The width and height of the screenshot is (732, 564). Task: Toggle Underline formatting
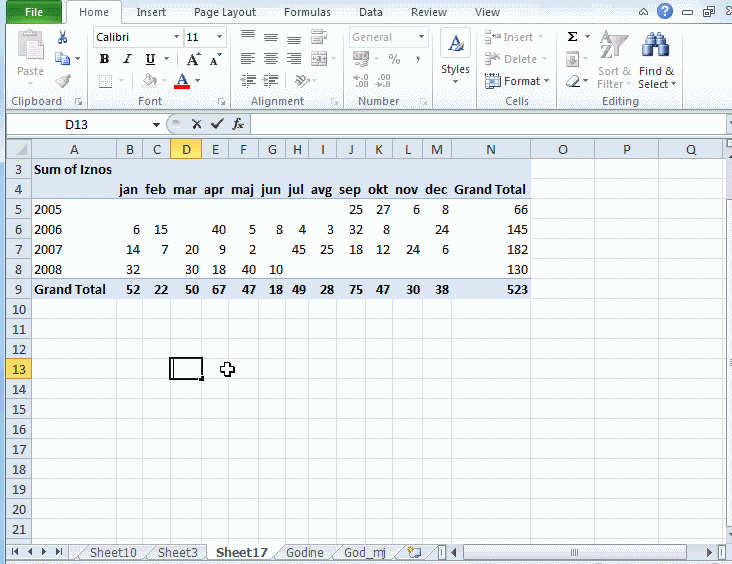(x=150, y=59)
